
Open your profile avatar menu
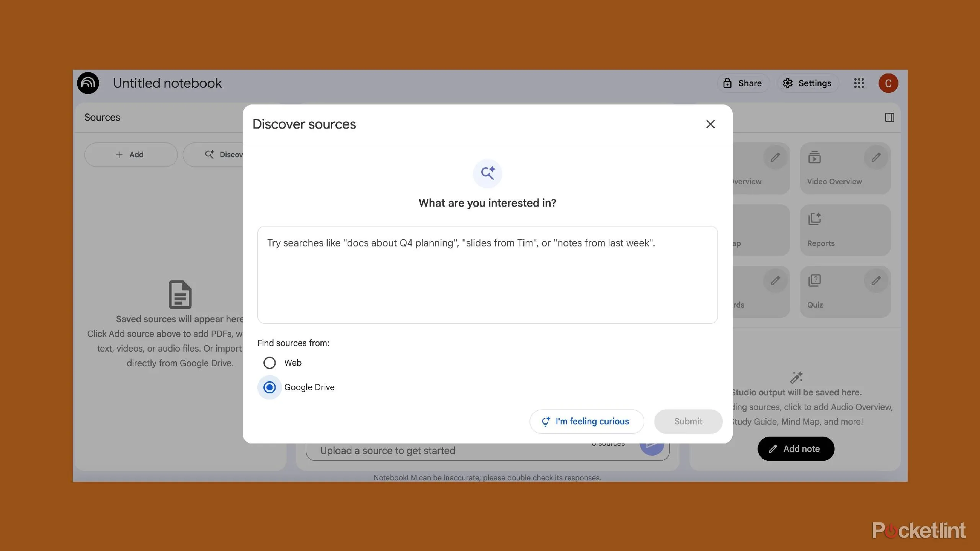888,83
